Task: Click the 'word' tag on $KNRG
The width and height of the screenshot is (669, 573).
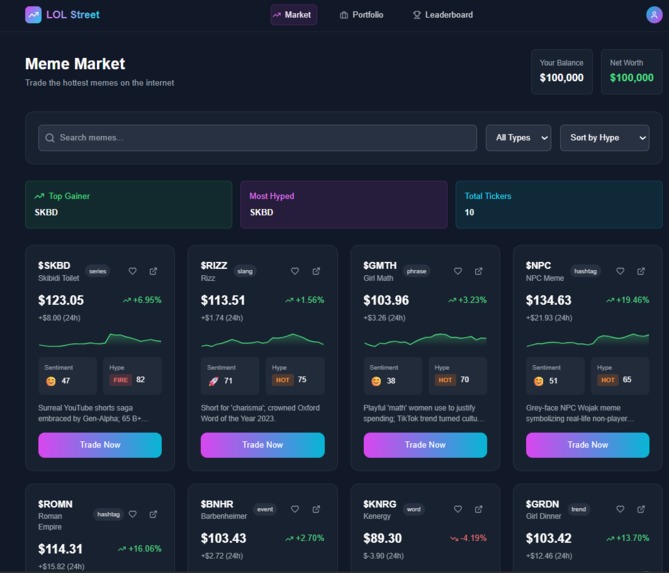Action: 413,509
